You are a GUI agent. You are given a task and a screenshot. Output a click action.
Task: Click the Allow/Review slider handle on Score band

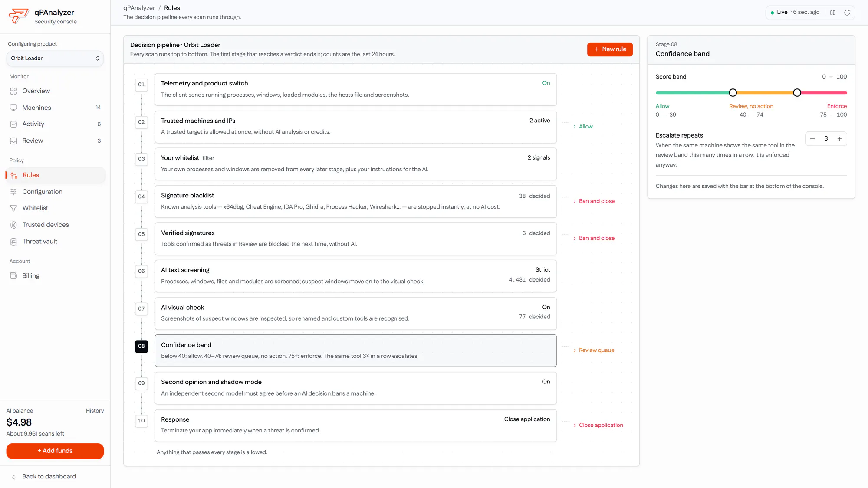pos(733,93)
